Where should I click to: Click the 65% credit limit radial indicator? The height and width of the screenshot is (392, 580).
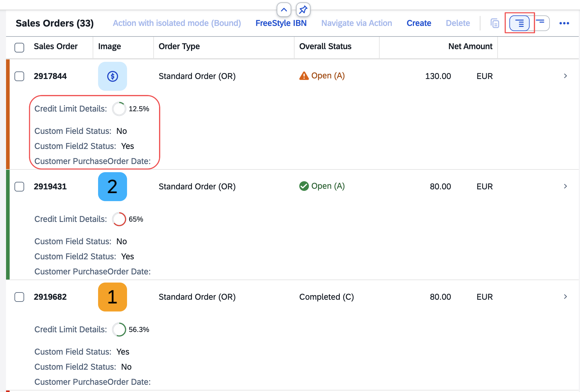coord(119,219)
